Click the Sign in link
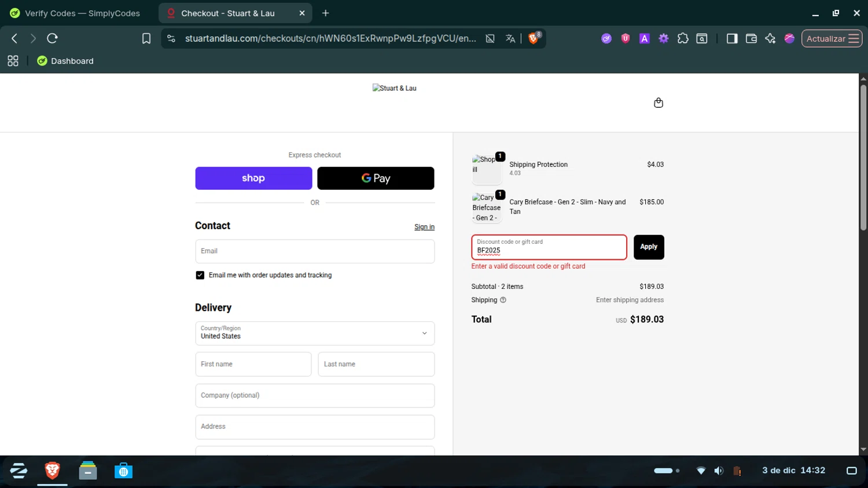The image size is (868, 488). [424, 227]
